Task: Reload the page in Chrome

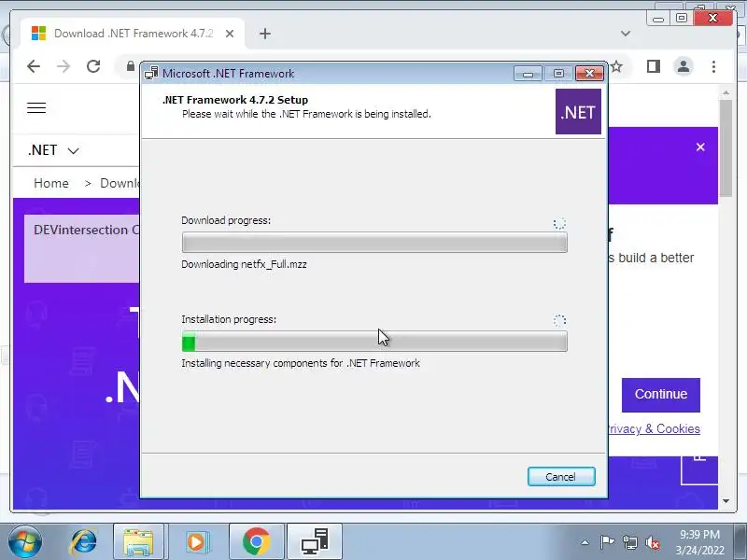Action: (x=93, y=66)
